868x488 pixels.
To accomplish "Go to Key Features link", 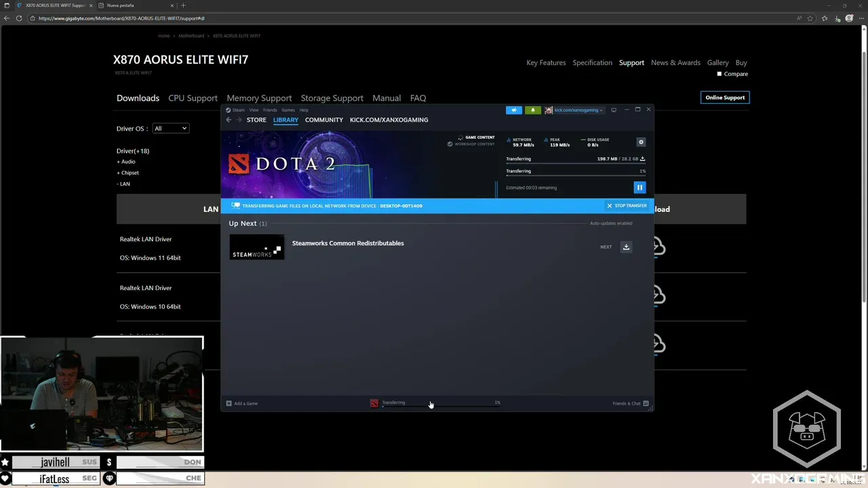I will tap(546, 62).
